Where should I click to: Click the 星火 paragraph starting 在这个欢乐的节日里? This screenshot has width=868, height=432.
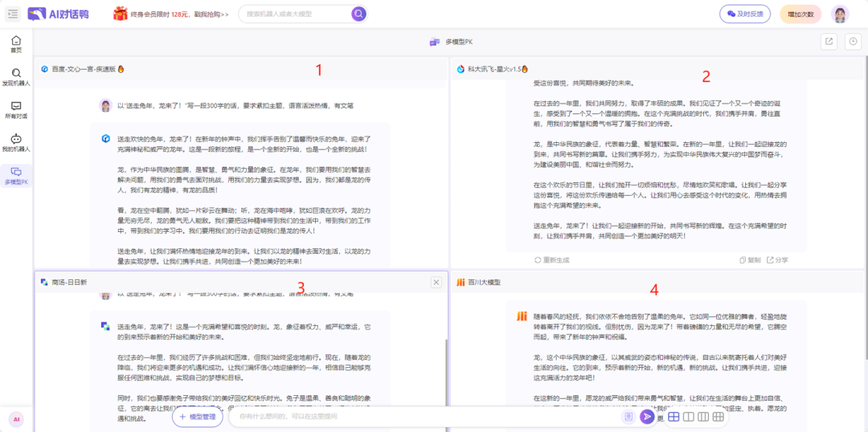(660, 194)
